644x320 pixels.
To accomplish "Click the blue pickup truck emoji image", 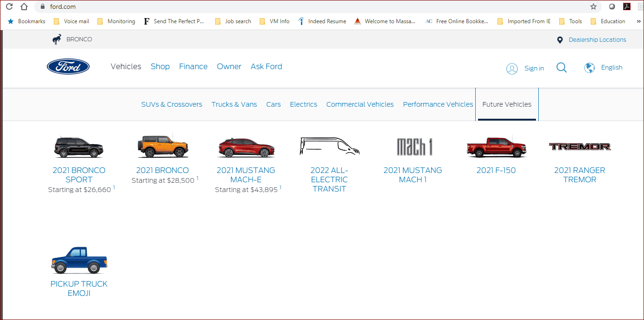I will [79, 260].
